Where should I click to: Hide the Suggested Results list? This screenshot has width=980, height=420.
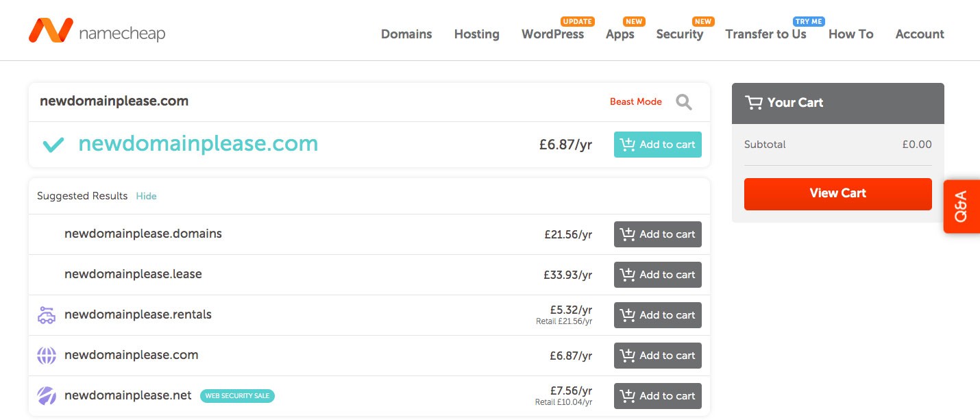[146, 196]
